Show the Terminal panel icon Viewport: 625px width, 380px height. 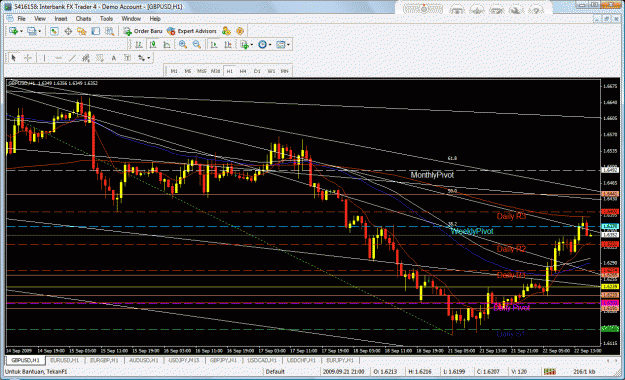click(x=96, y=31)
